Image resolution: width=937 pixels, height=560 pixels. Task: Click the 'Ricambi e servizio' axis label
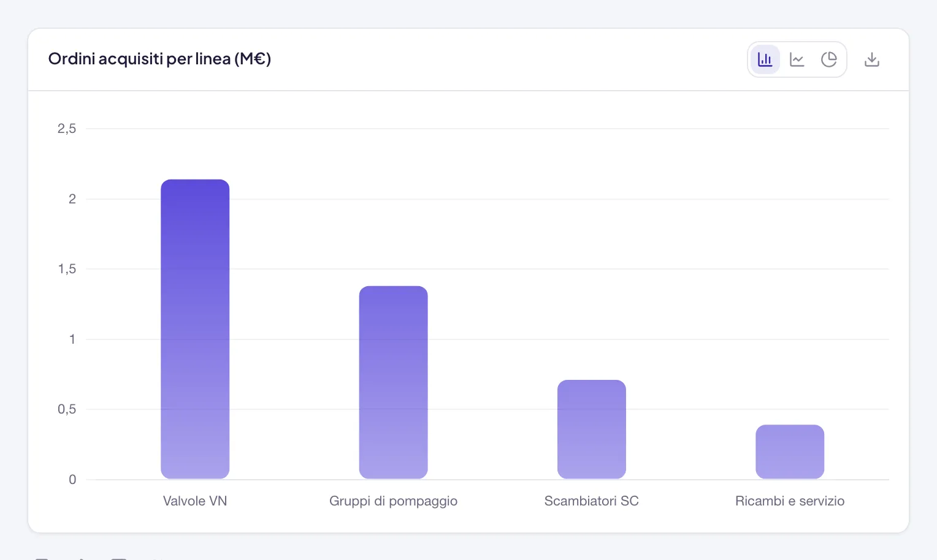coord(790,501)
